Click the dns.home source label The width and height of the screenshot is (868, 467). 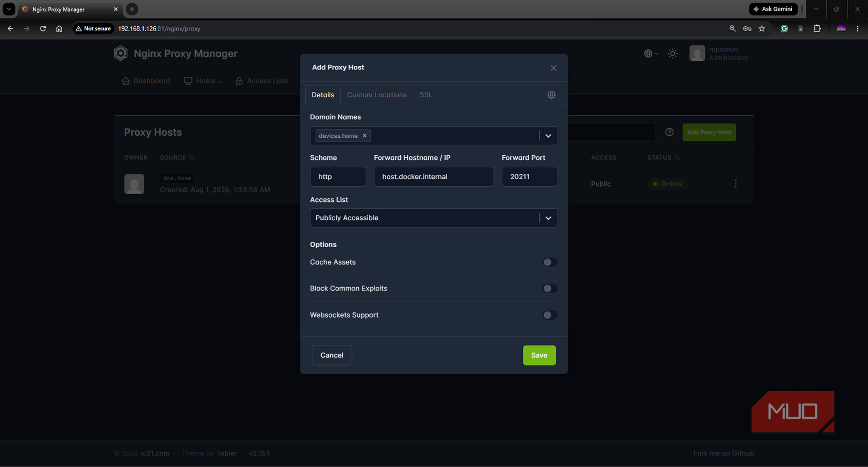177,178
